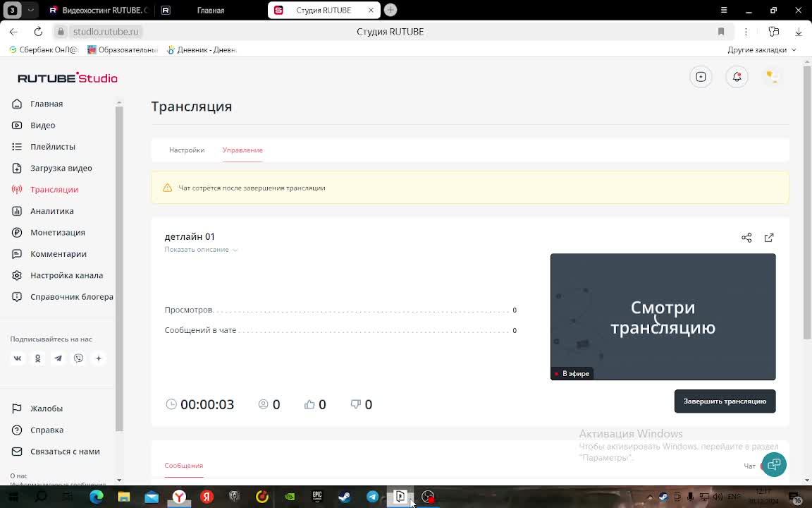Open the Образовательный bookmark
This screenshot has height=508, width=812.
(122, 50)
